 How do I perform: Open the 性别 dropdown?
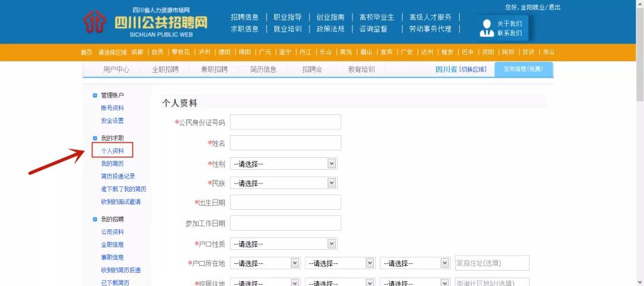pos(283,163)
